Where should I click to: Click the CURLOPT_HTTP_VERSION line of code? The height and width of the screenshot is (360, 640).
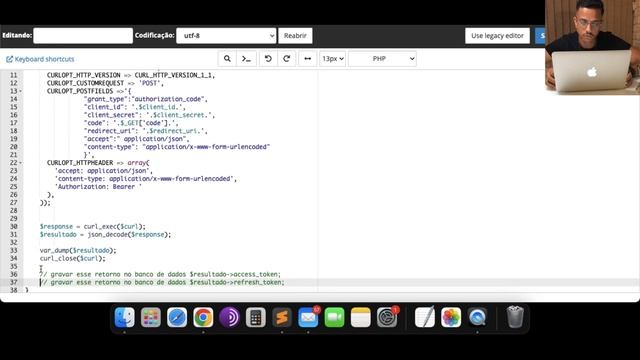131,75
